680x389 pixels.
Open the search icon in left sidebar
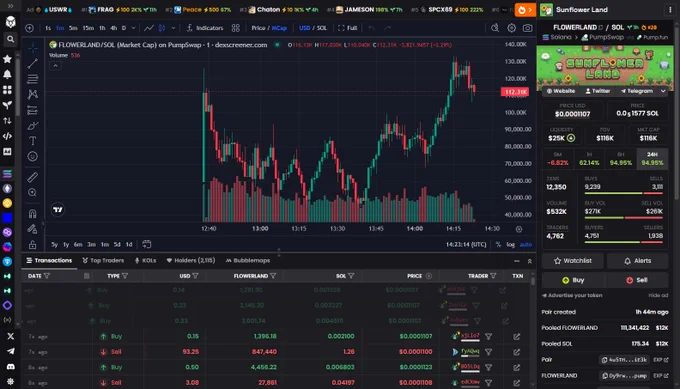(10, 39)
